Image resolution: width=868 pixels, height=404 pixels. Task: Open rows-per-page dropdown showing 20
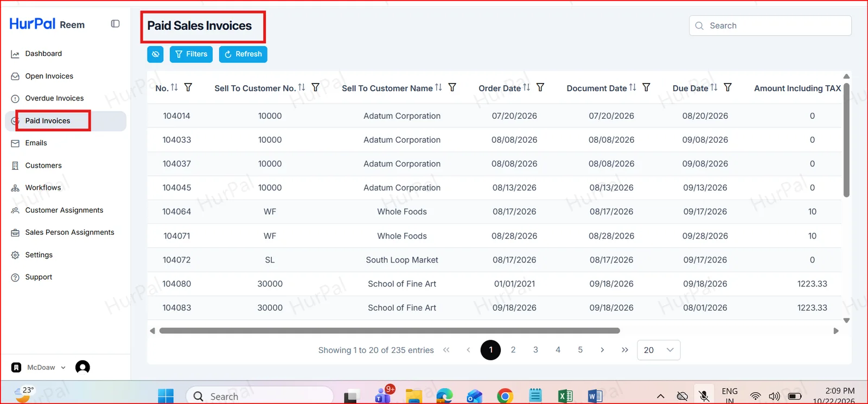pyautogui.click(x=659, y=350)
